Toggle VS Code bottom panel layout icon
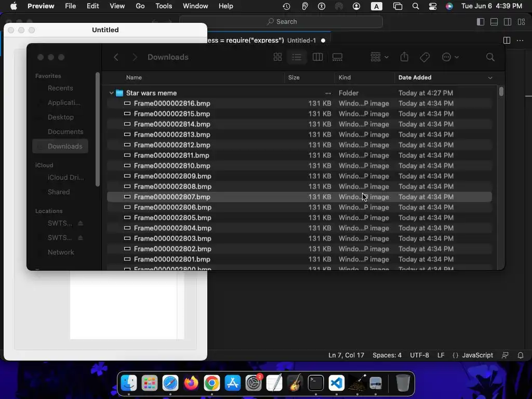 click(494, 22)
